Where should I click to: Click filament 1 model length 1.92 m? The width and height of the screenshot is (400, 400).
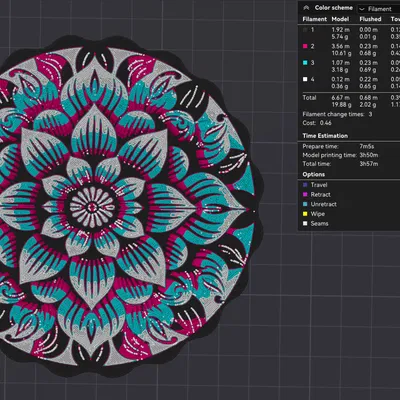pyautogui.click(x=341, y=30)
